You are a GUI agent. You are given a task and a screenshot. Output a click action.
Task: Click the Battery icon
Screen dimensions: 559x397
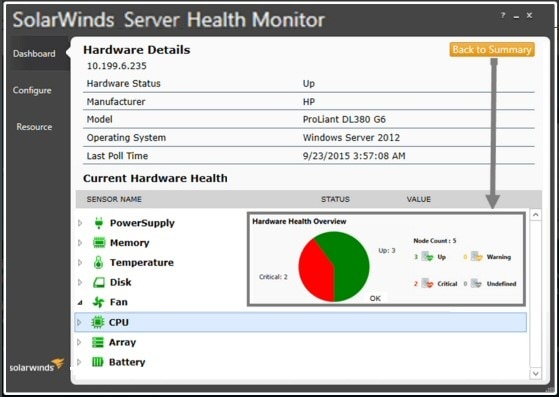pyautogui.click(x=98, y=362)
